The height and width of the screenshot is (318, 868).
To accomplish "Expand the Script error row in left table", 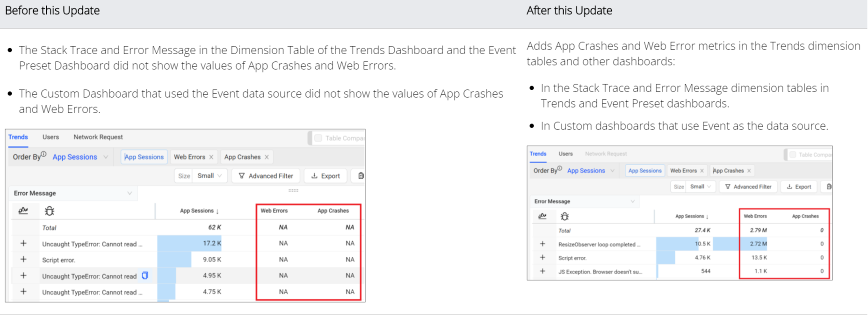I will pos(23,260).
